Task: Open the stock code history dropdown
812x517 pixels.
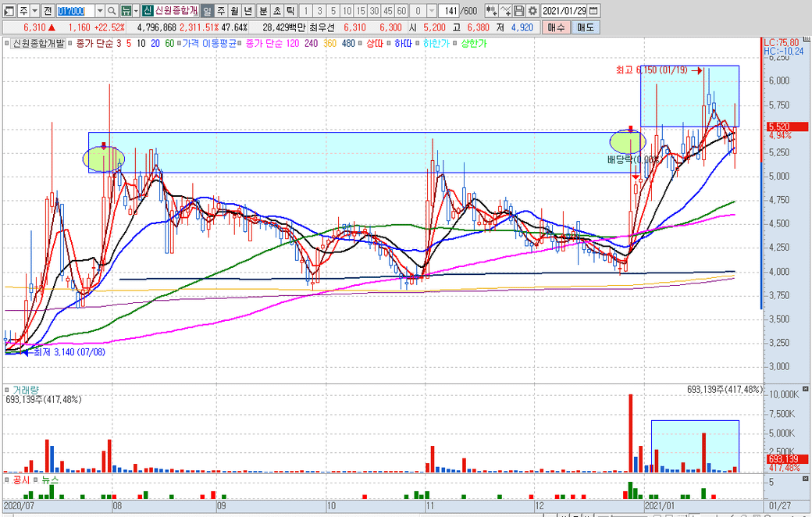Action: click(x=100, y=11)
